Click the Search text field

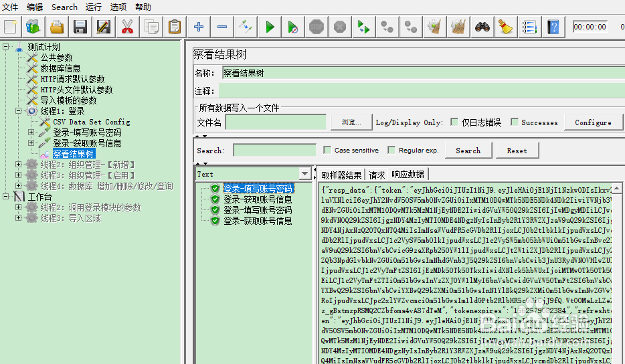274,151
